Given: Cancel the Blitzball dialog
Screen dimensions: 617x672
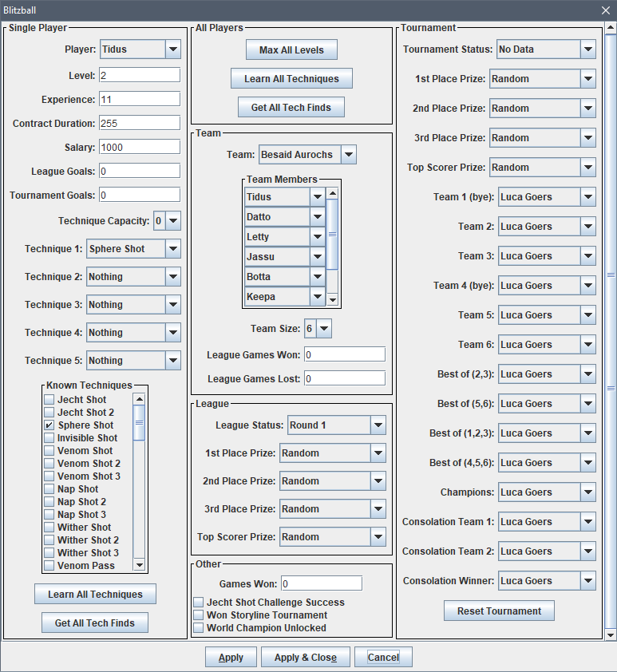Looking at the screenshot, I should pos(383,658).
